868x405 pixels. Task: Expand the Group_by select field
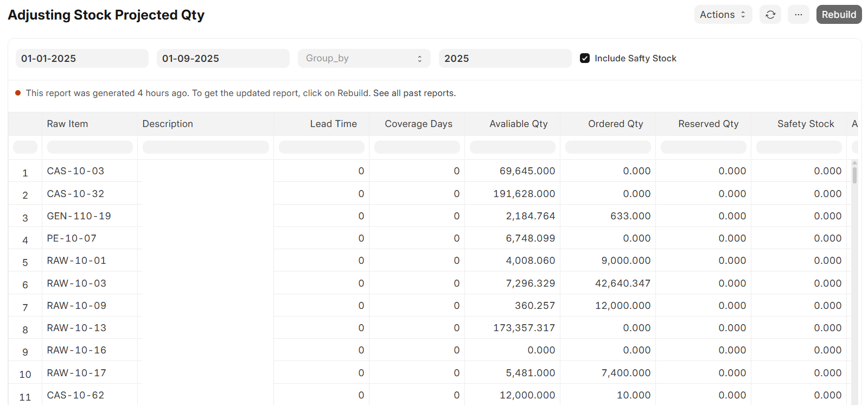tap(363, 58)
